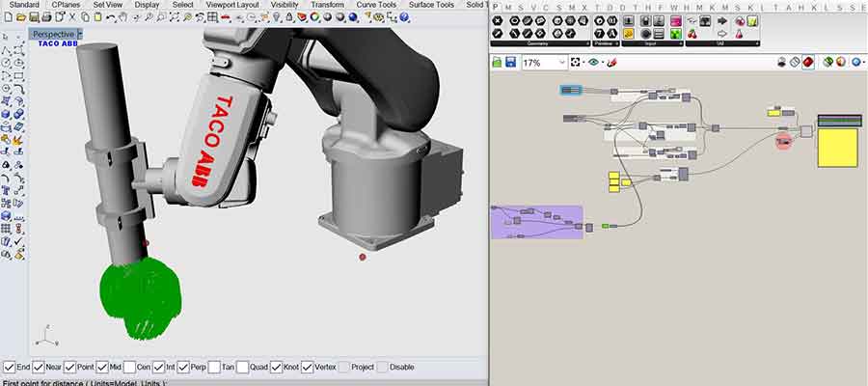Viewport: 868px width, 386px height.
Task: Select the pink flask icon in Util panel
Action: click(739, 34)
